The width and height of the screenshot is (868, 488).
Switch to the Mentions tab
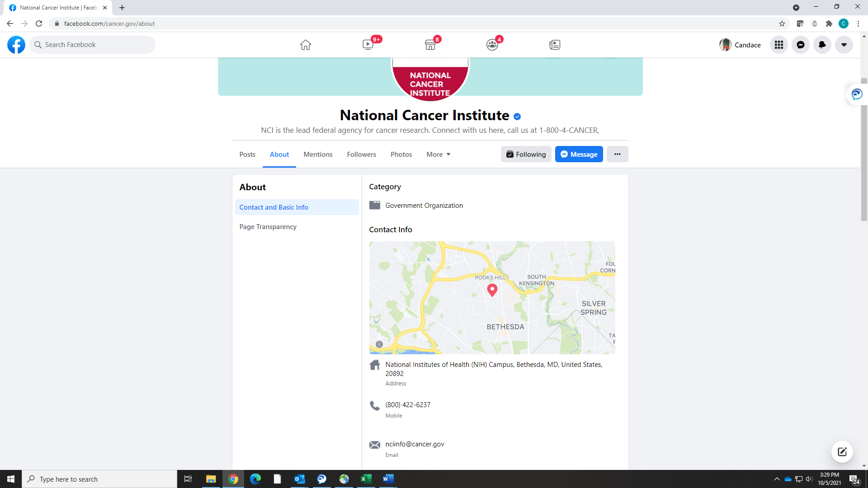click(x=318, y=154)
